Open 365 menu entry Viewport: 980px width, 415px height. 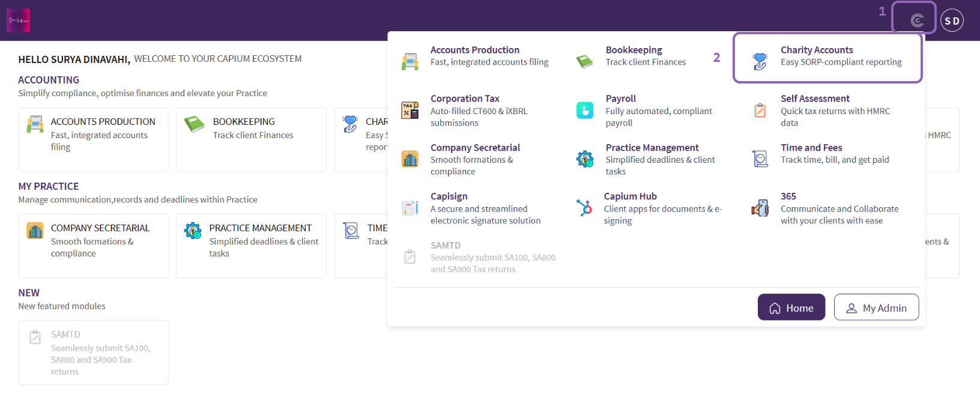tap(788, 196)
